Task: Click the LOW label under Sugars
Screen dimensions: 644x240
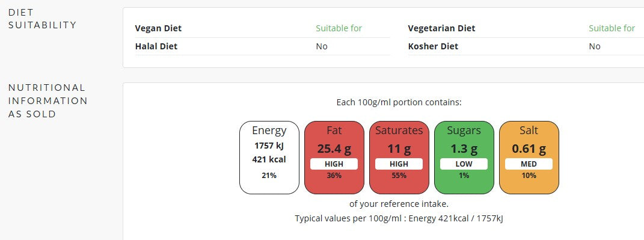Action: click(464, 164)
